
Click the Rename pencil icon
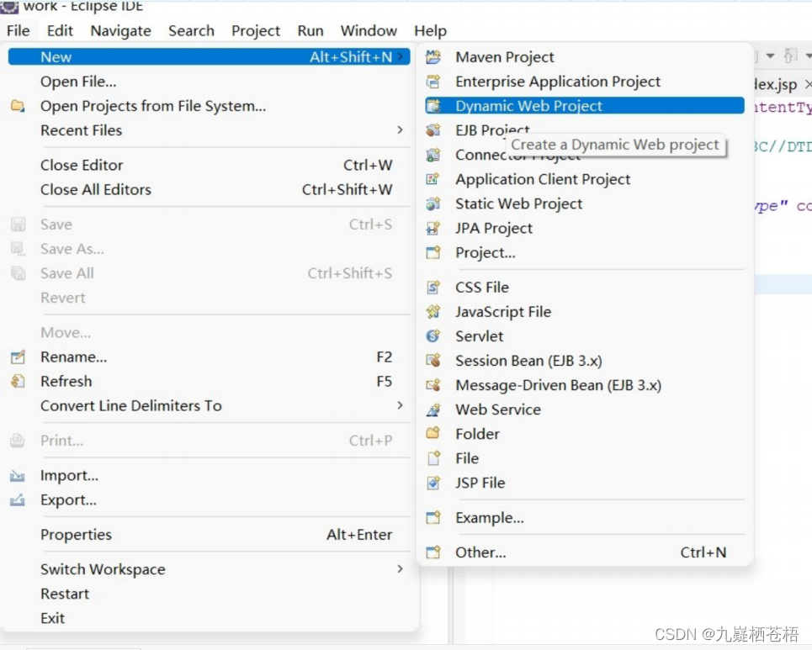click(18, 357)
